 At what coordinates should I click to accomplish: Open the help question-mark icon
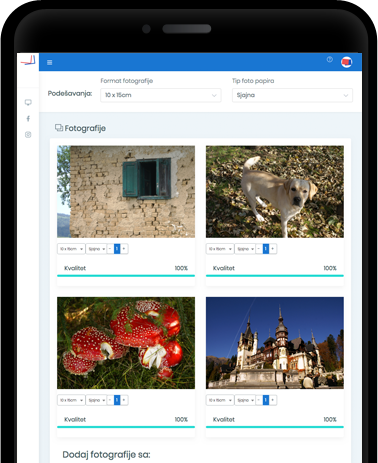[330, 60]
